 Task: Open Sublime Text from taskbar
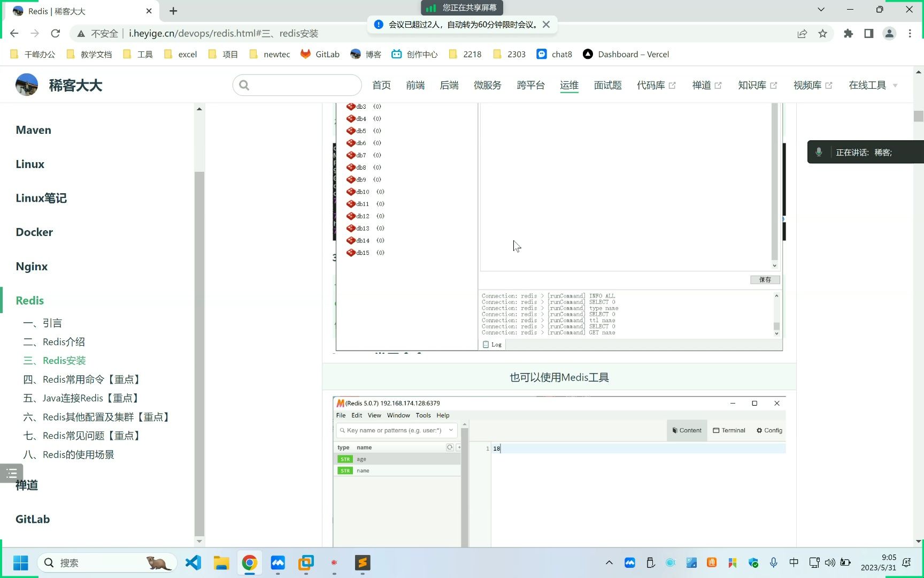tap(363, 563)
